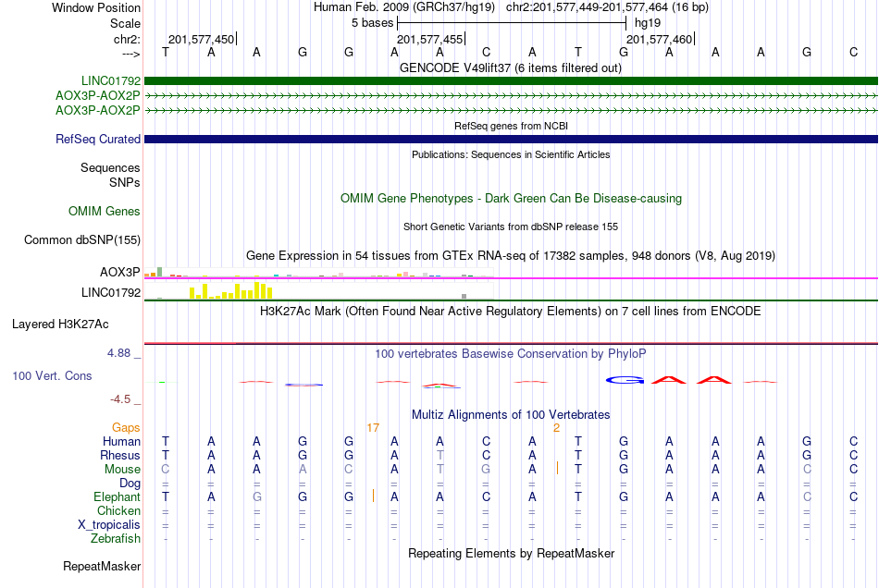This screenshot has height=588, width=879.
Task: Select the Mouse alignment row label
Action: [122, 470]
